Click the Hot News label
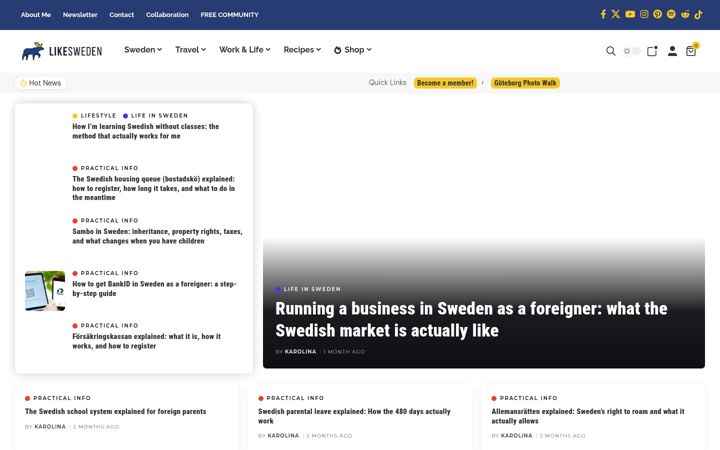This screenshot has height=450, width=720. coord(45,83)
